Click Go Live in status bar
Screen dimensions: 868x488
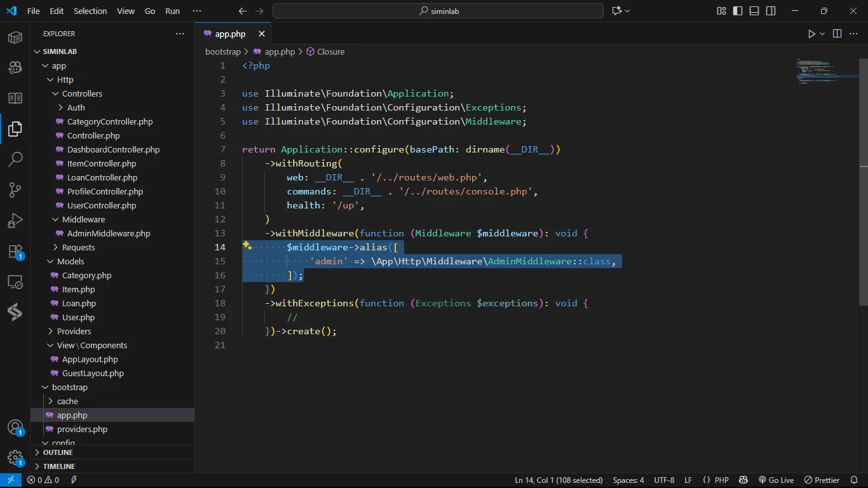pyautogui.click(x=776, y=480)
